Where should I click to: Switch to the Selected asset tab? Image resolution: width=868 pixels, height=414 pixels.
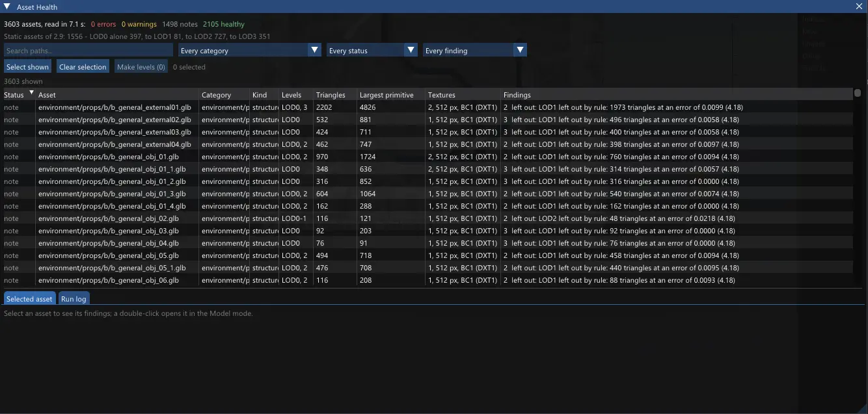29,299
